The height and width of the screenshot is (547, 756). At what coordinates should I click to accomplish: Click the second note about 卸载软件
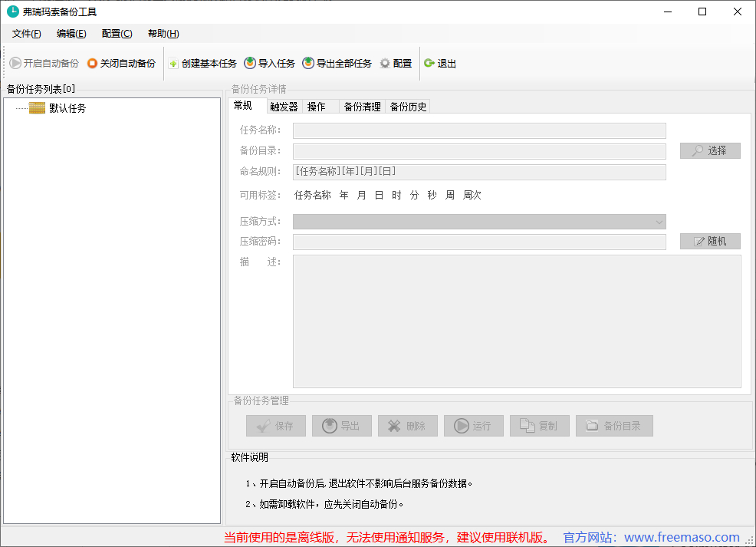(x=324, y=504)
